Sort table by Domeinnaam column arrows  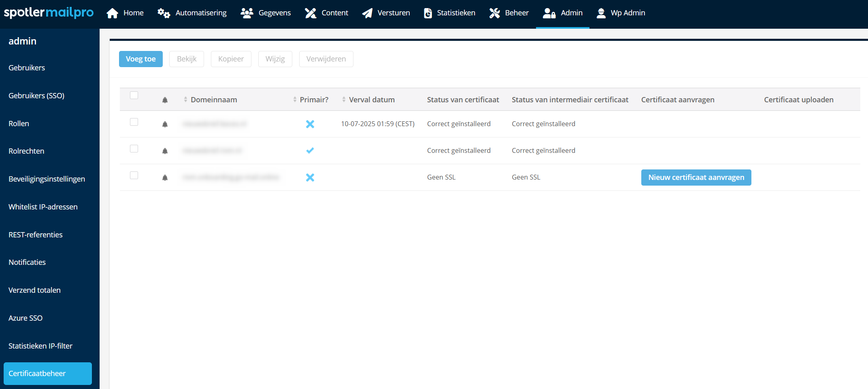[185, 99]
